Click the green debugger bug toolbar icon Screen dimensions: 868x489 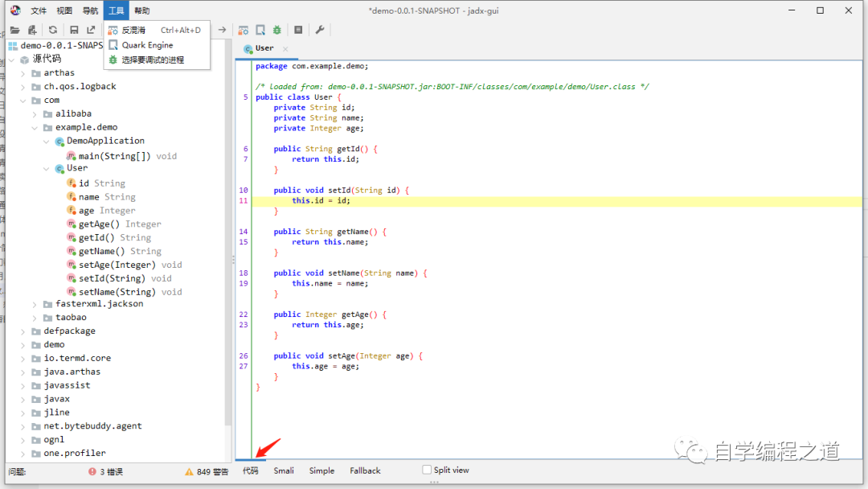point(277,30)
